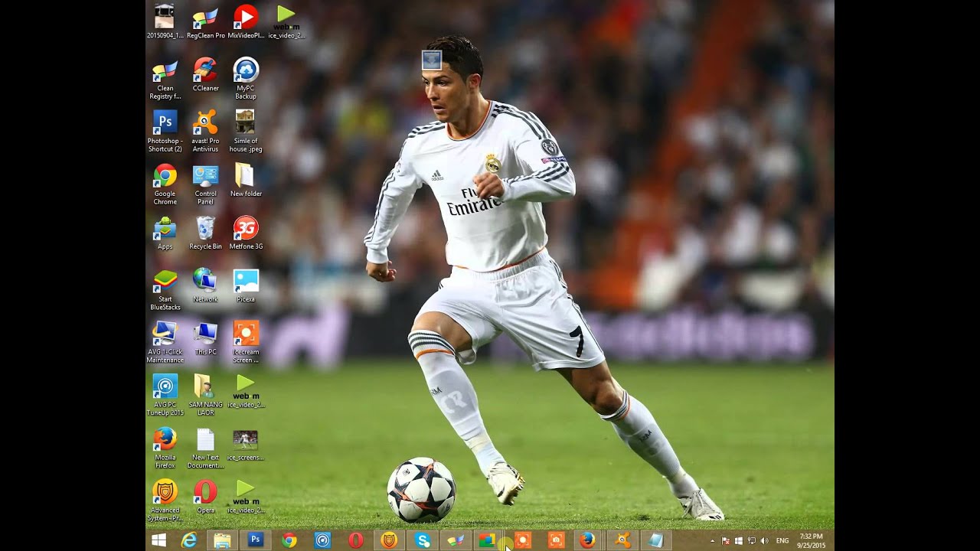Open the clock showing 7:32 PM
980x551 pixels.
coord(811,541)
